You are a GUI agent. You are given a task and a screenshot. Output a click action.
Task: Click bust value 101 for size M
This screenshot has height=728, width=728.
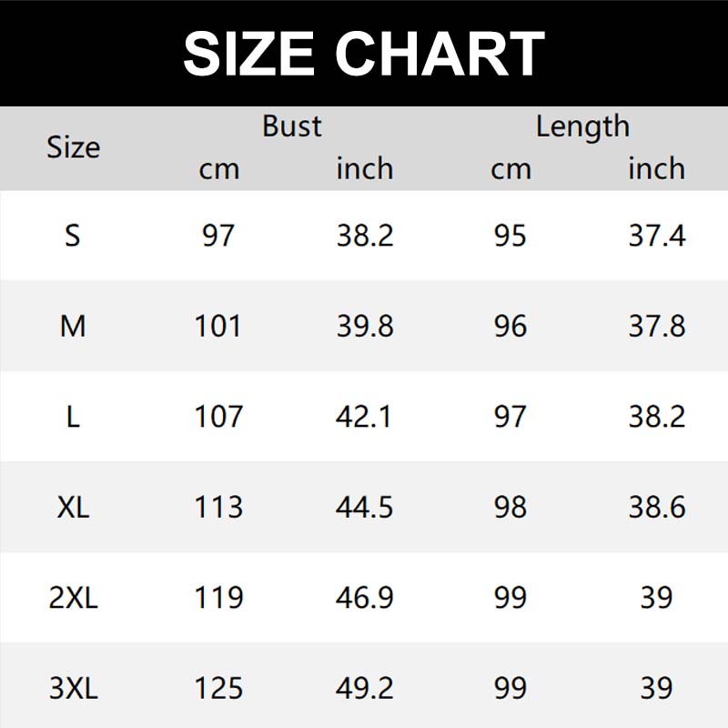tap(218, 326)
